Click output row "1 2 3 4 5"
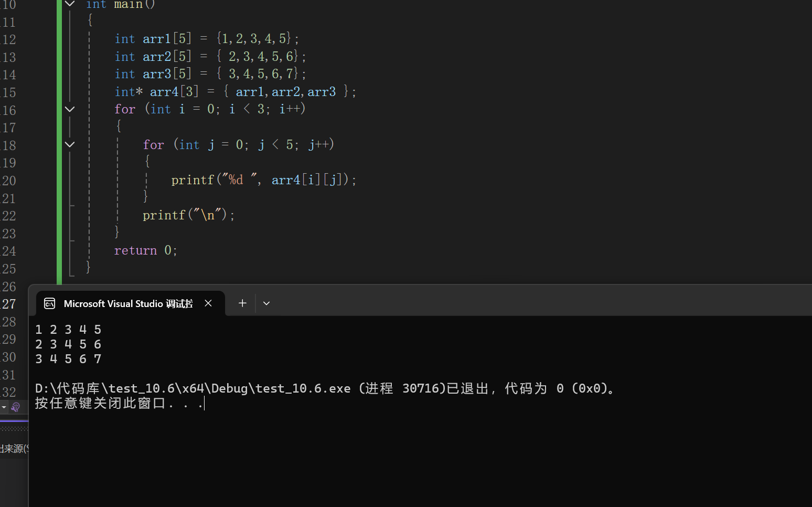The image size is (812, 507). pos(68,330)
